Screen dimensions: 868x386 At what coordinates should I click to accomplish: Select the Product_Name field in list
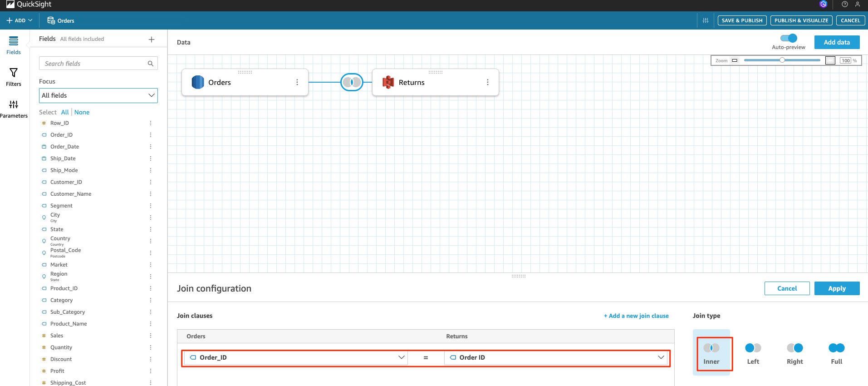(69, 324)
